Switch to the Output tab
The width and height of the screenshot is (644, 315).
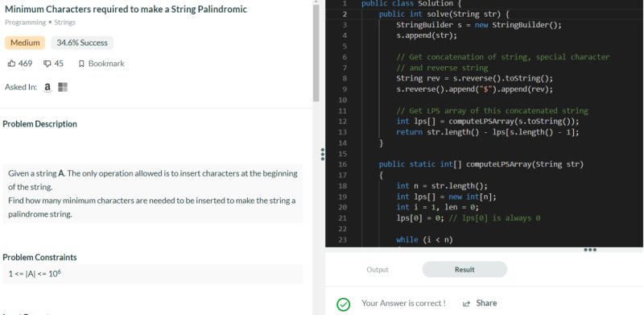pos(378,270)
